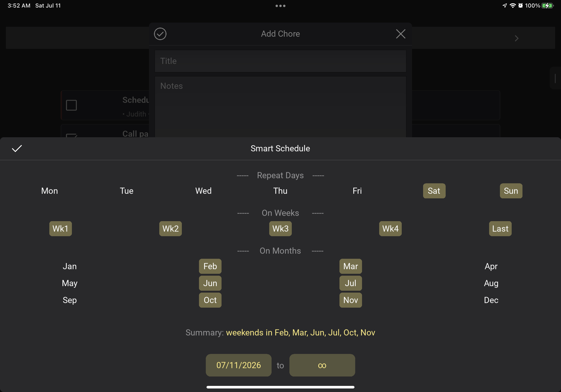The image size is (561, 392).
Task: Tap the three-dot multitasking indicator
Action: tap(280, 6)
